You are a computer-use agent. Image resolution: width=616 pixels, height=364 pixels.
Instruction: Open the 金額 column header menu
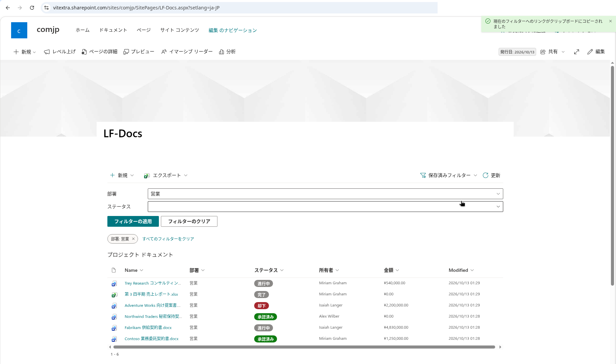pyautogui.click(x=391, y=270)
